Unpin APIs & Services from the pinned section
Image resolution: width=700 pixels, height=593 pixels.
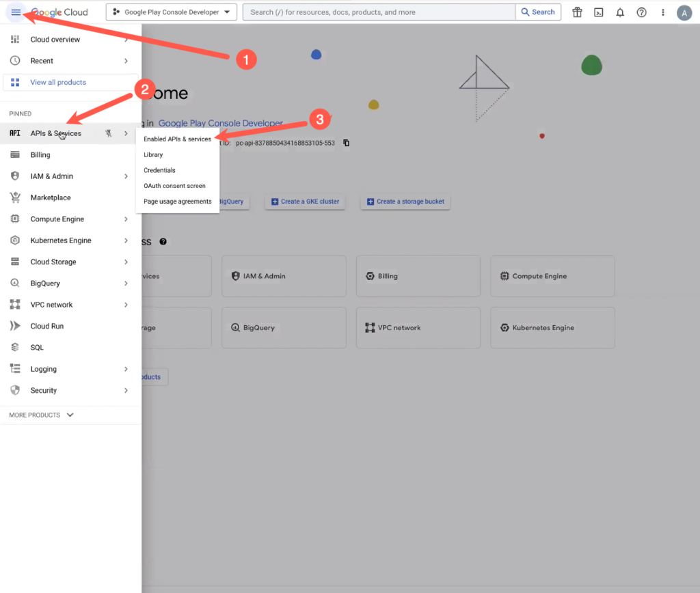[x=107, y=133]
